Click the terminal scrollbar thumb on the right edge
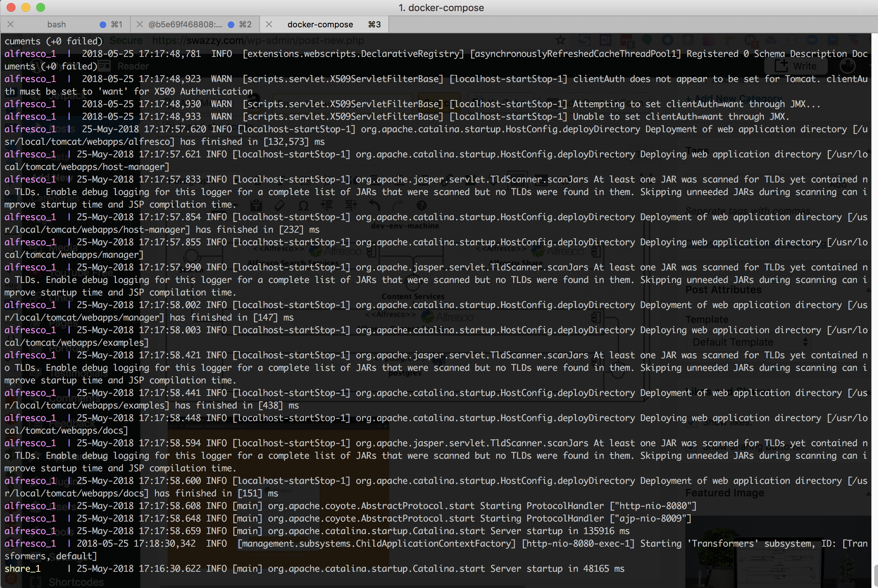 (876, 575)
